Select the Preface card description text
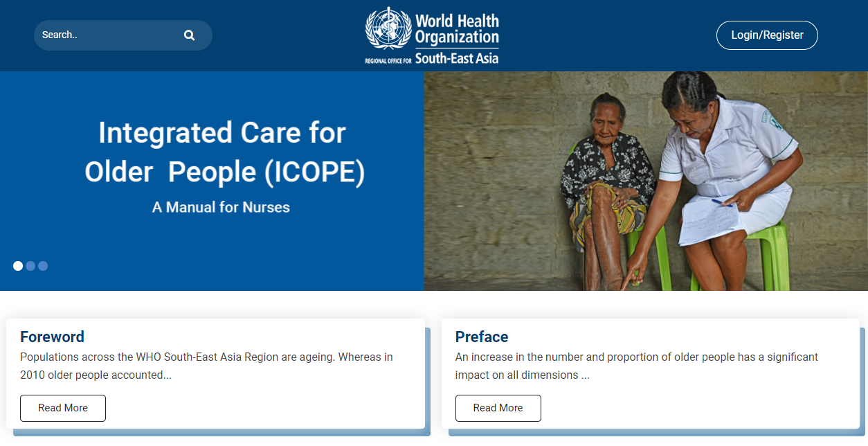Viewport: 868px width, 446px height. (x=635, y=364)
